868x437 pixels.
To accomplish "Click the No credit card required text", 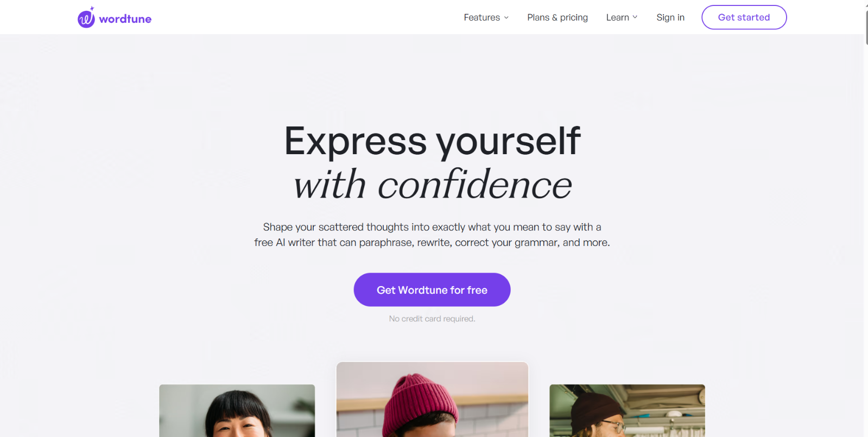I will pos(432,319).
